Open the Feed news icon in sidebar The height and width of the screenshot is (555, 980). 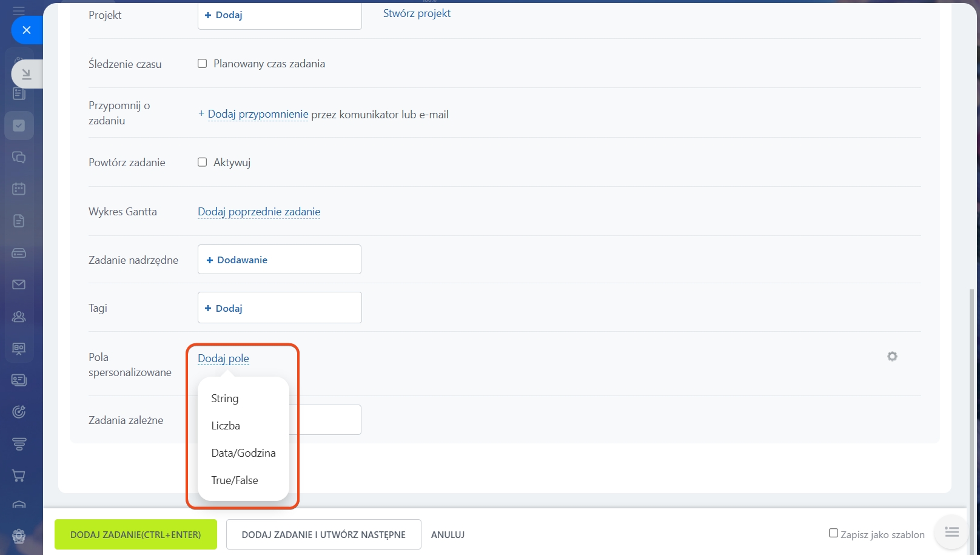[19, 93]
